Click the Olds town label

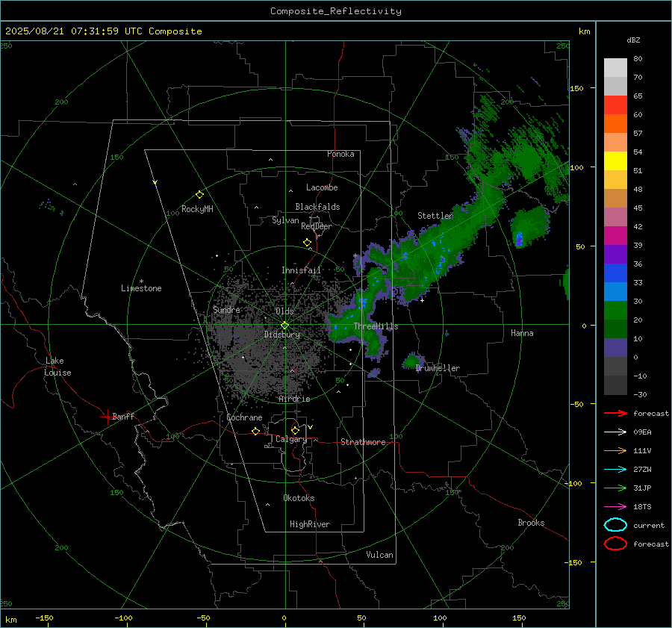284,311
